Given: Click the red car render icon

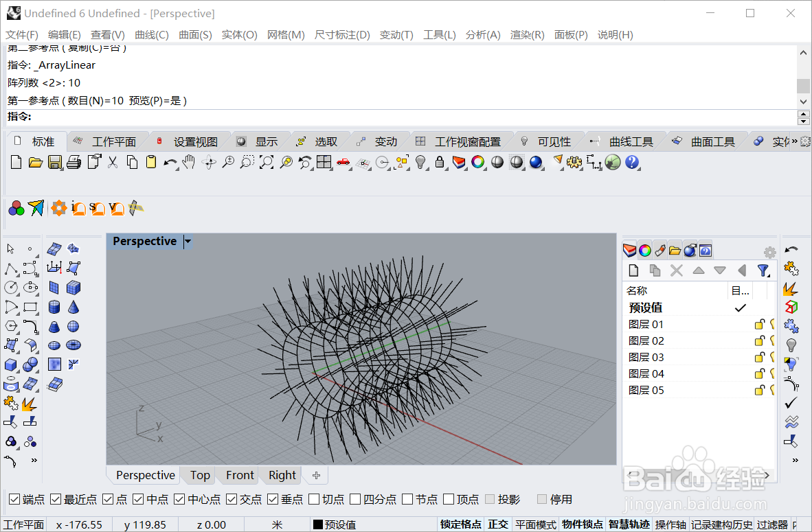Looking at the screenshot, I should click(343, 163).
